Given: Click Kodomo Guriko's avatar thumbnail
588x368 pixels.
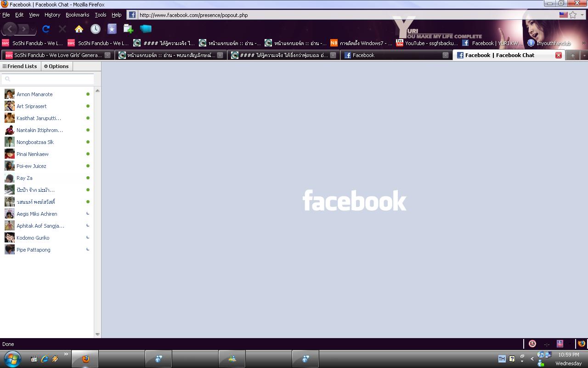Looking at the screenshot, I should point(9,238).
